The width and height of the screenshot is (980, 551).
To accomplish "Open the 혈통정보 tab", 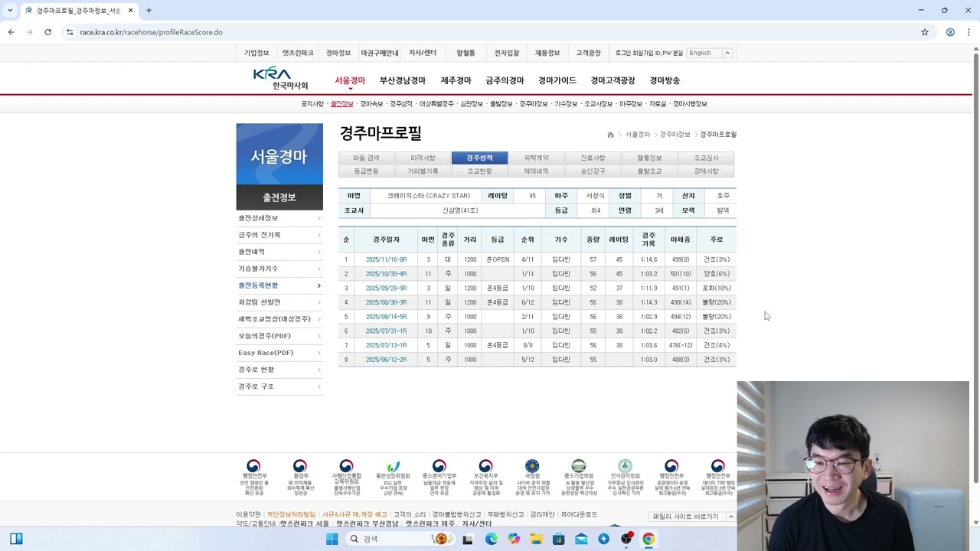I will (649, 158).
